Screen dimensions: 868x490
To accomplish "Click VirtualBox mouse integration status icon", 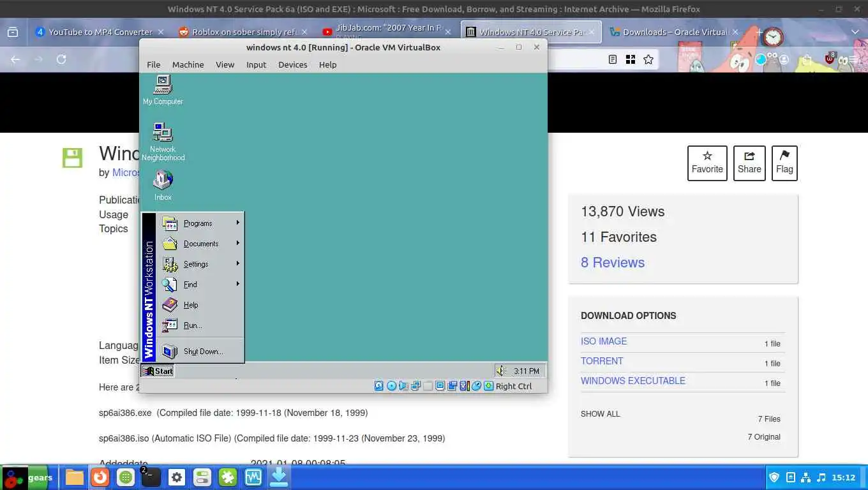I will (477, 386).
